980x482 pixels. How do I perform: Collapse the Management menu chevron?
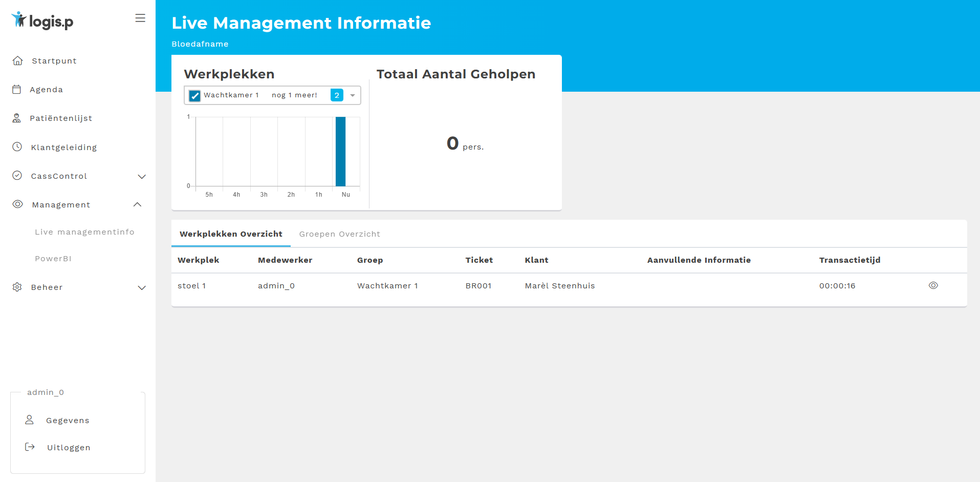tap(137, 205)
